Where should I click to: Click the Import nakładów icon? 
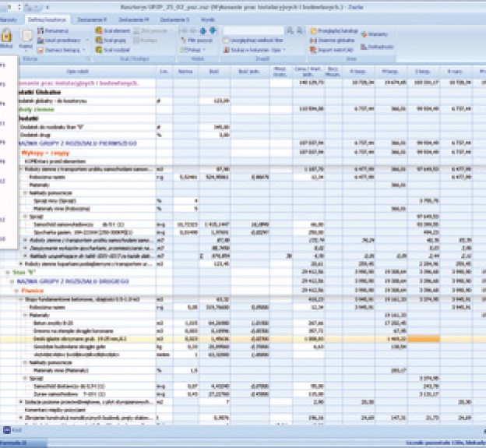(313, 50)
